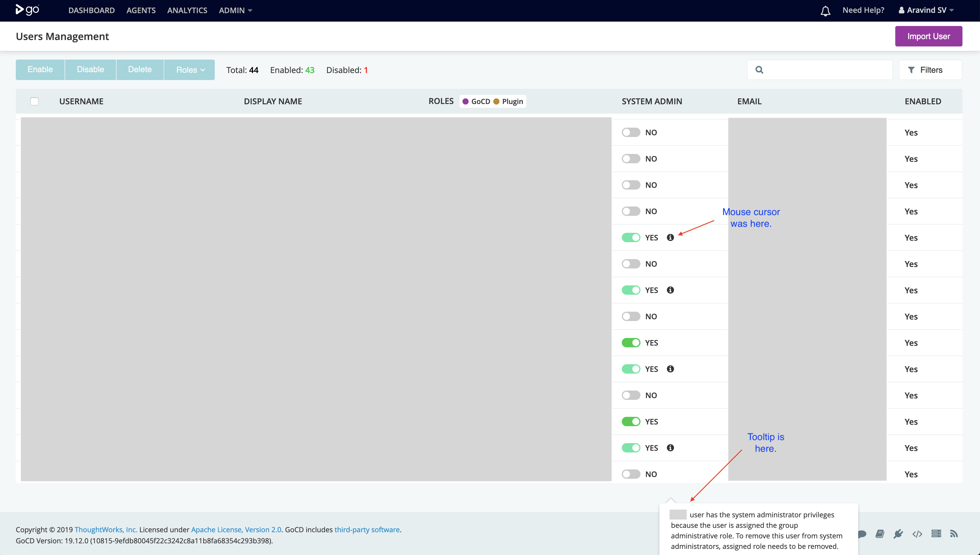Click the Import User button
Screen dimensions: 980x555
(928, 36)
